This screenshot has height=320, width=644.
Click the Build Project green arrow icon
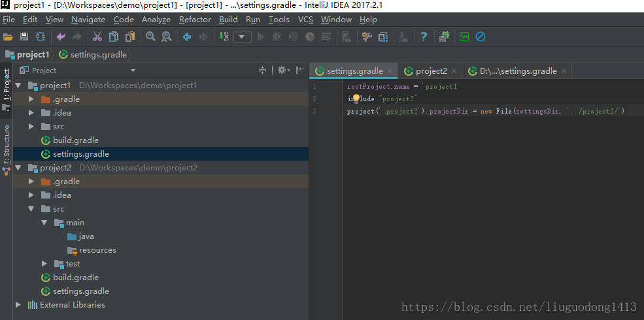click(x=224, y=37)
